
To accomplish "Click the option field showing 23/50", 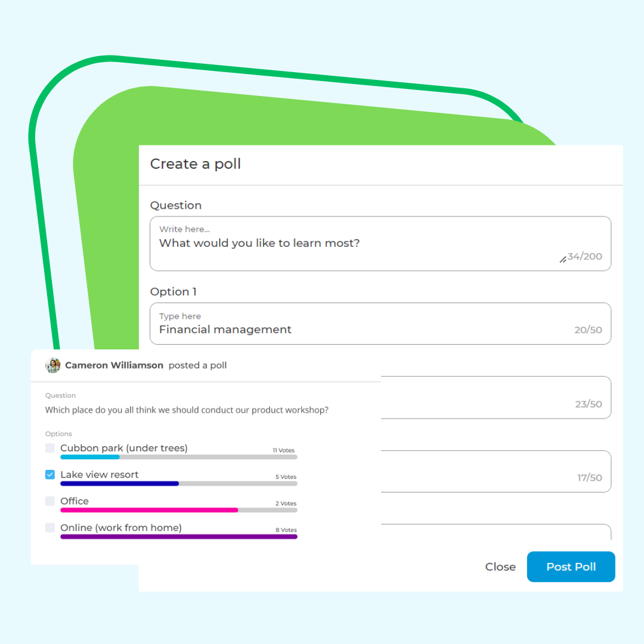I will [496, 398].
